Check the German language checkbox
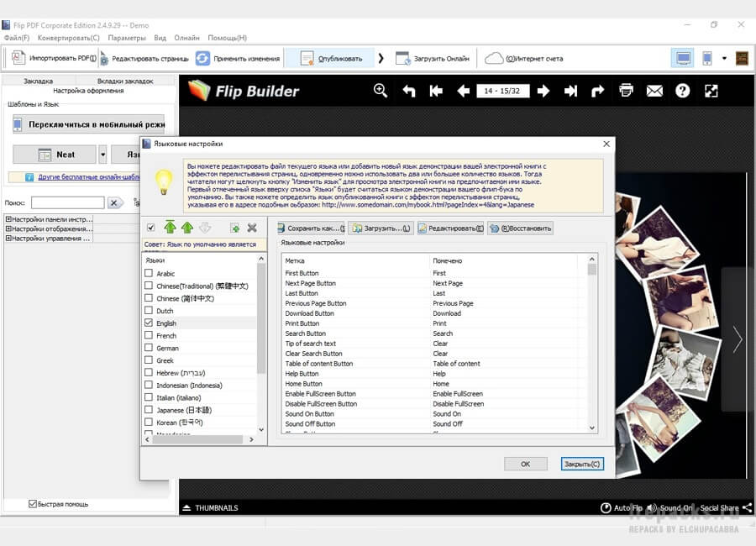 click(x=149, y=347)
